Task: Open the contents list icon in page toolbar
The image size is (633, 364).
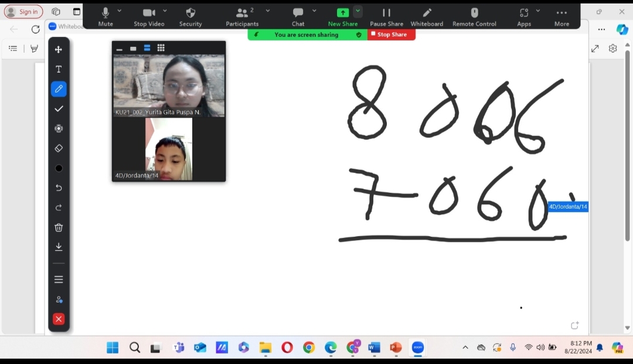Action: click(x=13, y=49)
